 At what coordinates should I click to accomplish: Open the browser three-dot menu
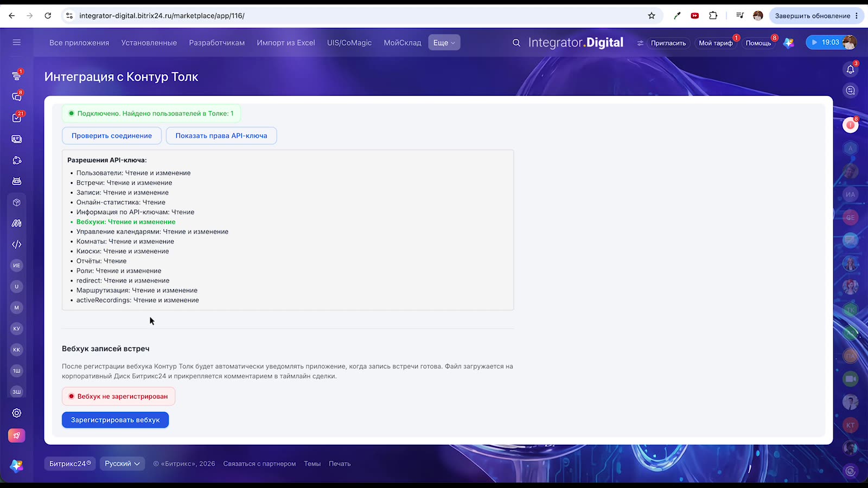(x=857, y=16)
